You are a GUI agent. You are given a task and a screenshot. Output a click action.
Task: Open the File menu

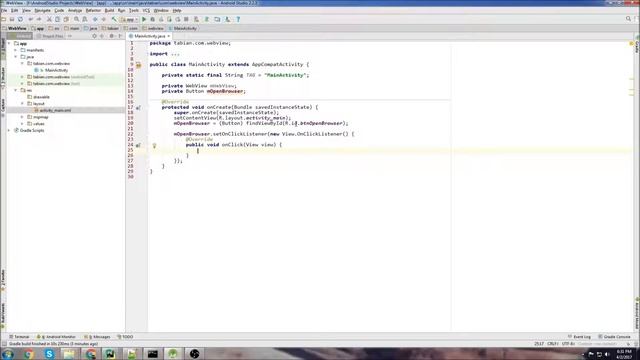[4, 10]
